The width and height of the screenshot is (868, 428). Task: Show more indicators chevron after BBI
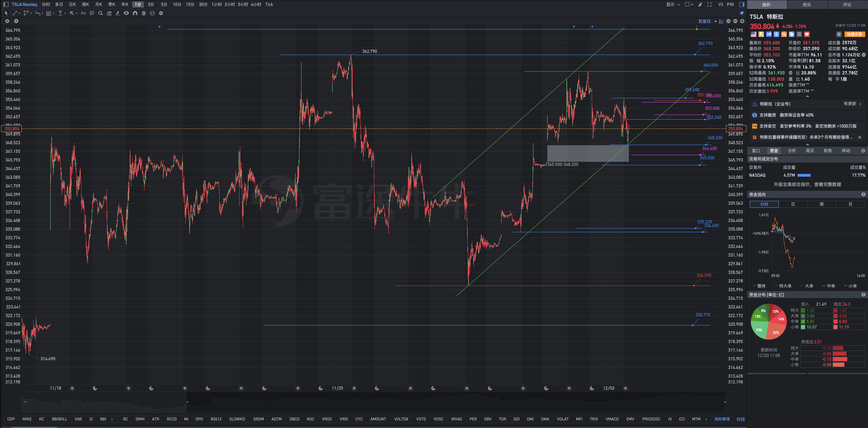pyautogui.click(x=112, y=419)
